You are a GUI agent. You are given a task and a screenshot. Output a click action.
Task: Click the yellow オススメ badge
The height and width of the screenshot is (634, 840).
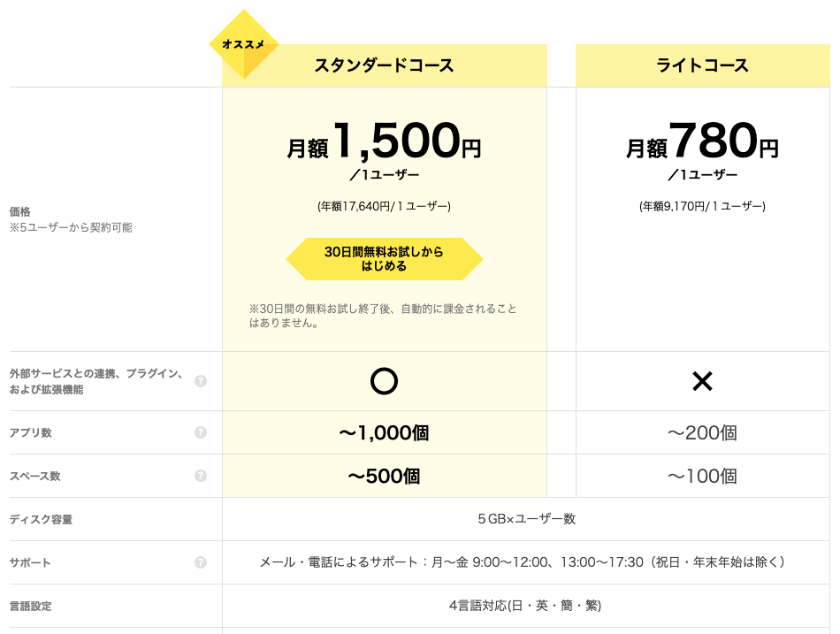[x=245, y=42]
